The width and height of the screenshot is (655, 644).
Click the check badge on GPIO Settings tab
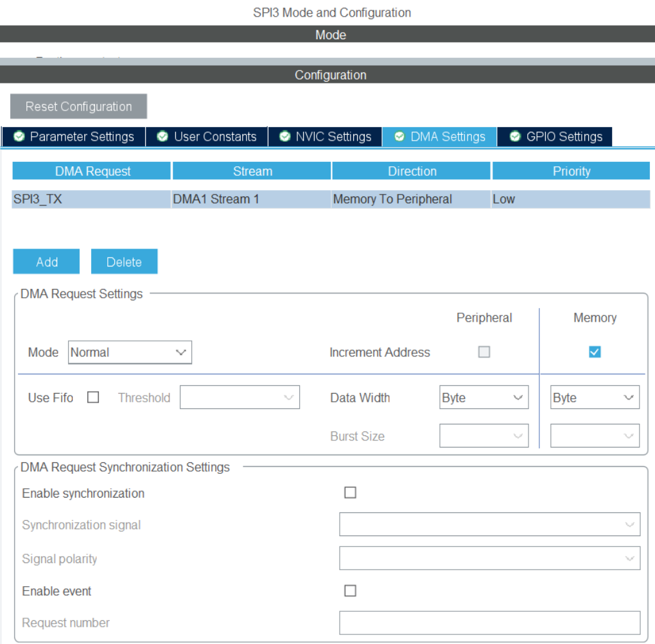tap(514, 136)
